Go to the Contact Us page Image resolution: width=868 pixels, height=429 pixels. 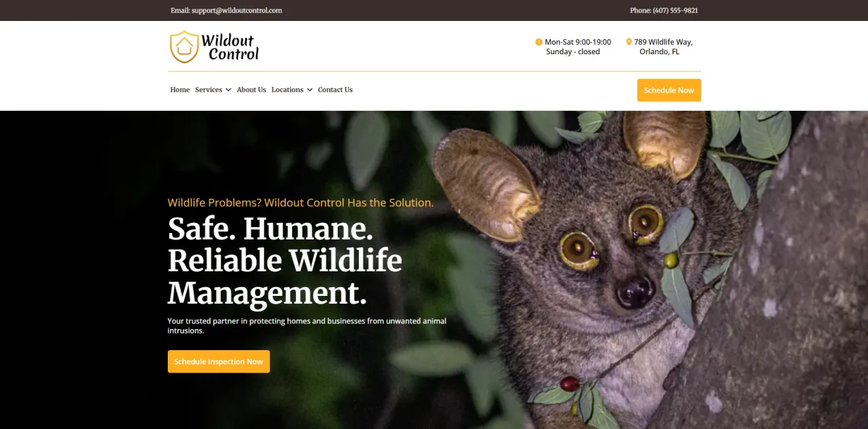click(335, 90)
